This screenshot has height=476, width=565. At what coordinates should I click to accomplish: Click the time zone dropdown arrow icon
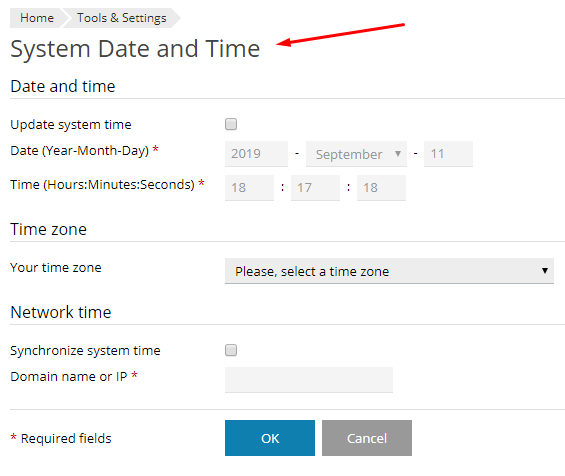tap(545, 271)
